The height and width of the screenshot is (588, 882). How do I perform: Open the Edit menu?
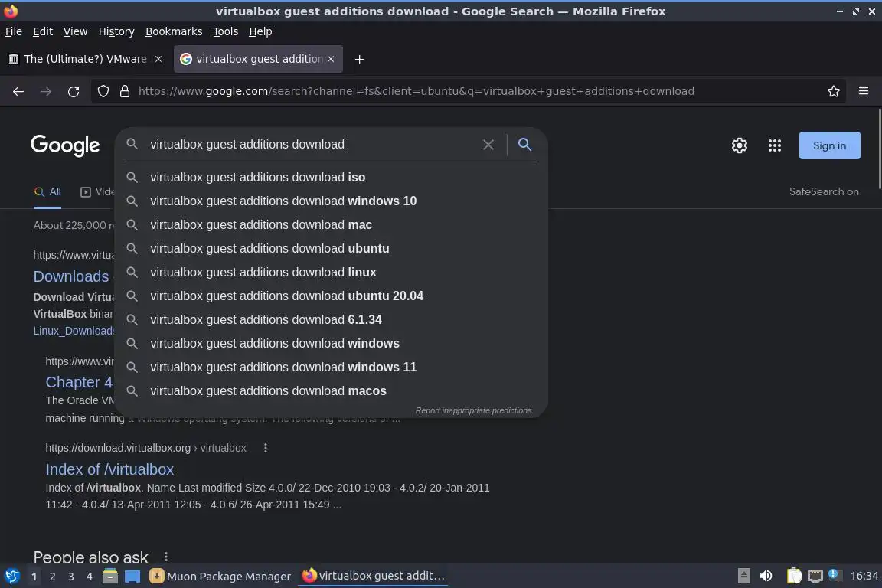(x=43, y=31)
